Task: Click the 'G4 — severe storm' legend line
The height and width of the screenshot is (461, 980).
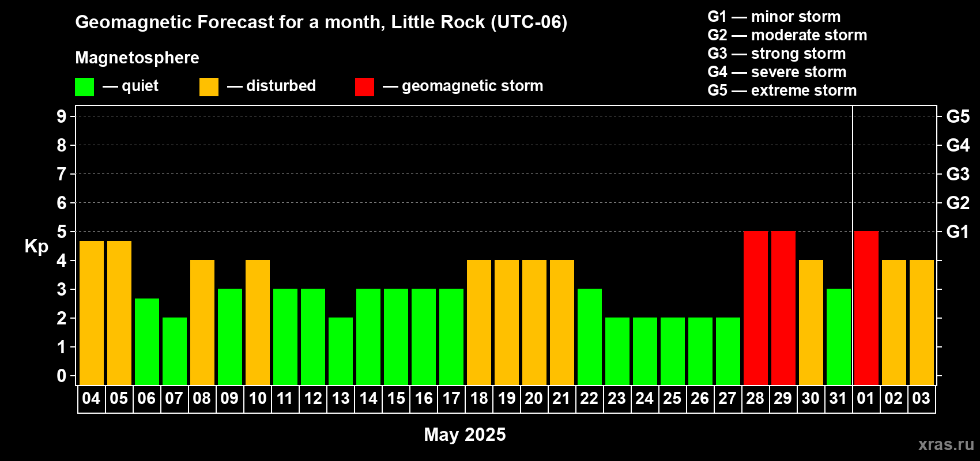Action: (777, 72)
